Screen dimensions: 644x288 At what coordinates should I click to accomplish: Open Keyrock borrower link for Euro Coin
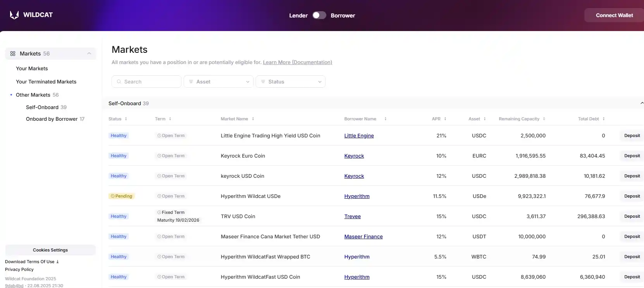pos(354,156)
